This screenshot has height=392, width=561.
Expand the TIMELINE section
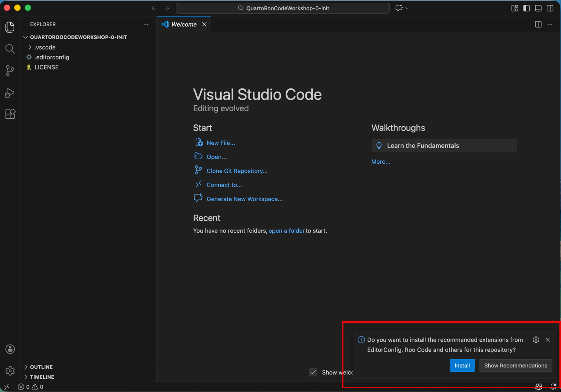42,377
